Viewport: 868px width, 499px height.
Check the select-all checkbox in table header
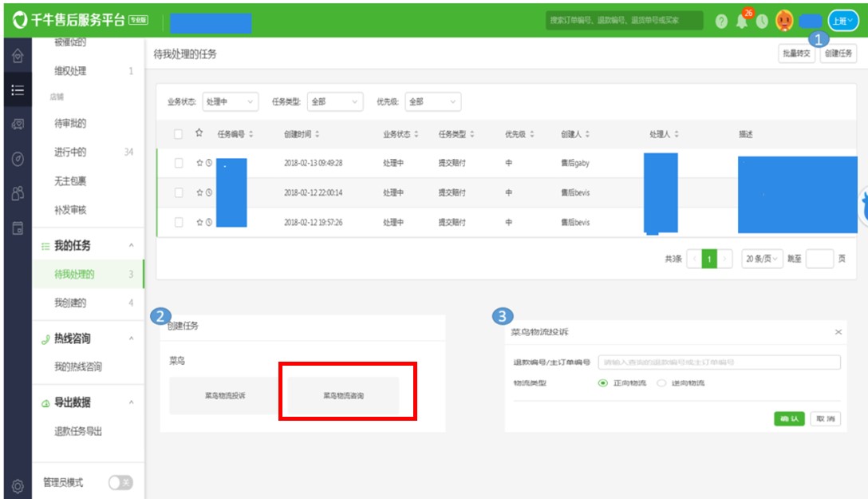pos(179,134)
